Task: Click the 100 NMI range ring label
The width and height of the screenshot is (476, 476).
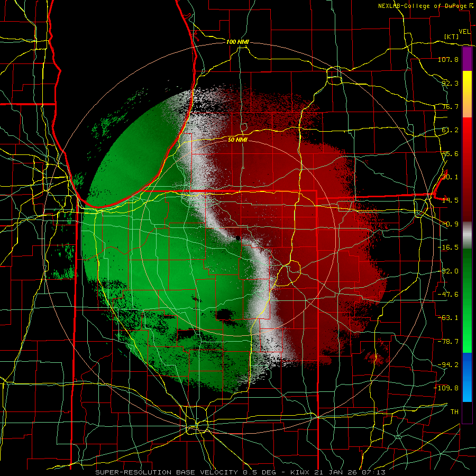Action: 237,42
